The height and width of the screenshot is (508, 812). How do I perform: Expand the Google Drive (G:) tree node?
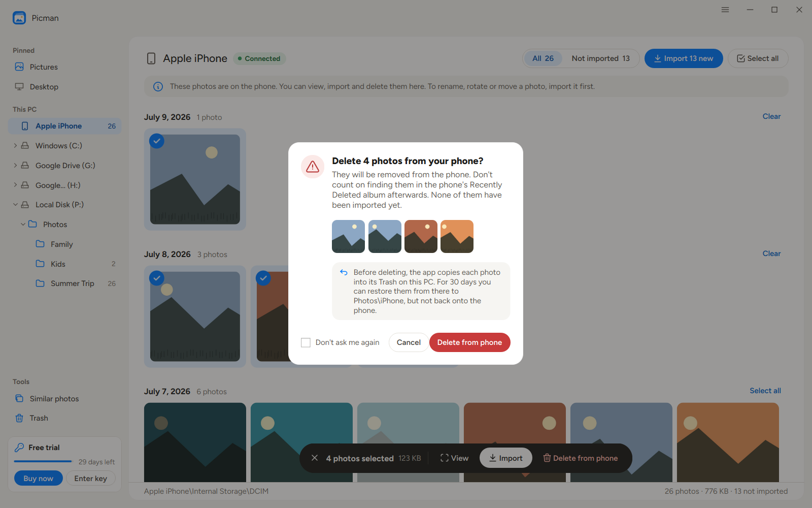tap(15, 166)
